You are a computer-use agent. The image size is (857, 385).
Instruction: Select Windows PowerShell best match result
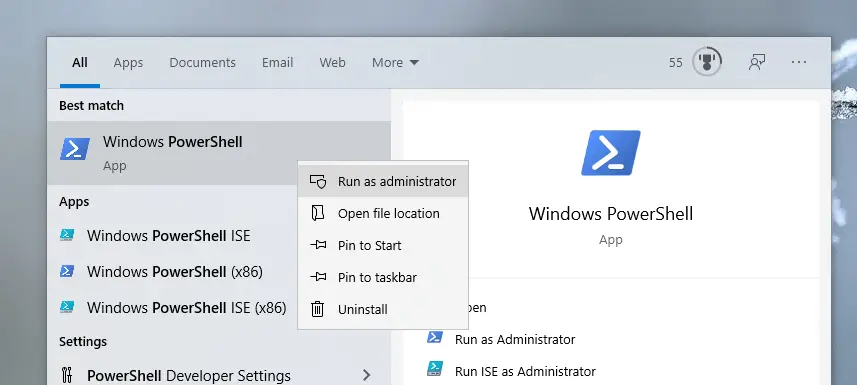click(x=219, y=153)
